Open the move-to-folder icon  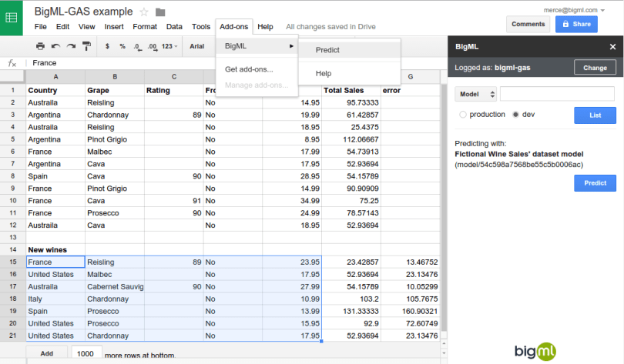click(160, 12)
